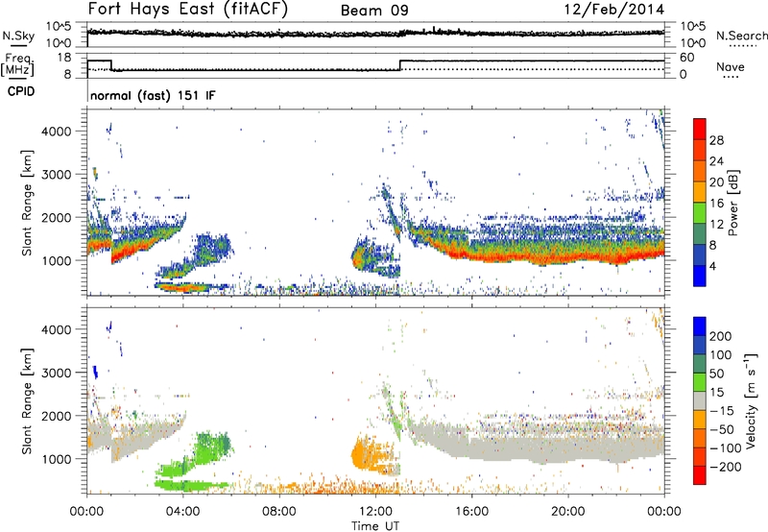The height and width of the screenshot is (532, 768).
Task: Select "Slant Range [km]" label of velocity panel
Action: pos(27,401)
